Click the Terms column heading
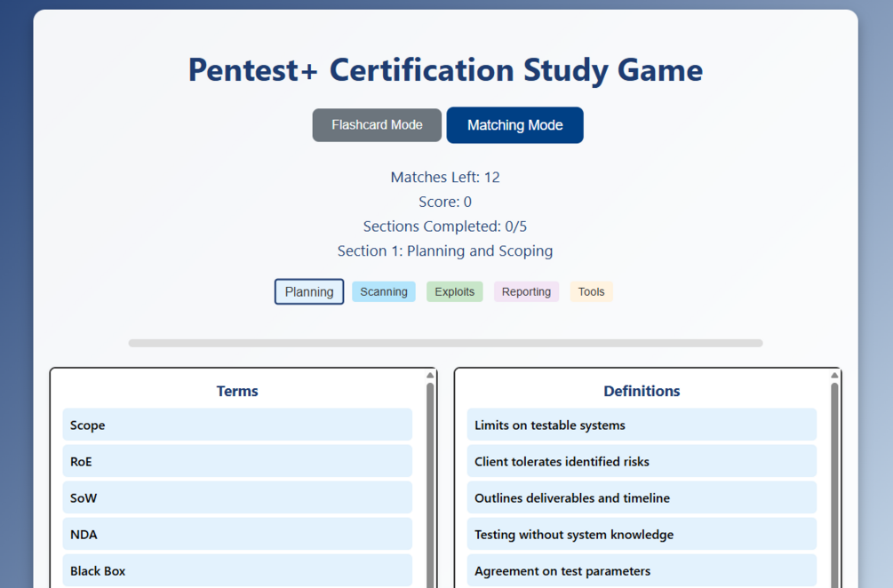The height and width of the screenshot is (588, 893). coord(237,391)
